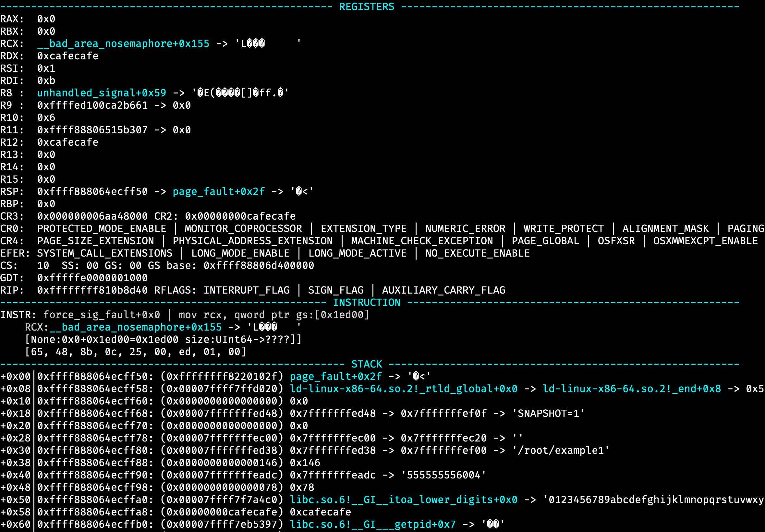Click libc.so.6!__GI___getpid+0x7 stack symbol
Viewport: 765px width, 532px height.
373,524
